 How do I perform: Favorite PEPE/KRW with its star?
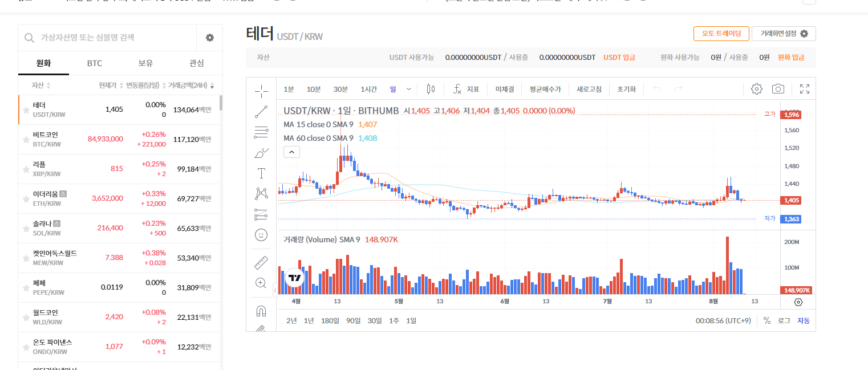(x=26, y=288)
